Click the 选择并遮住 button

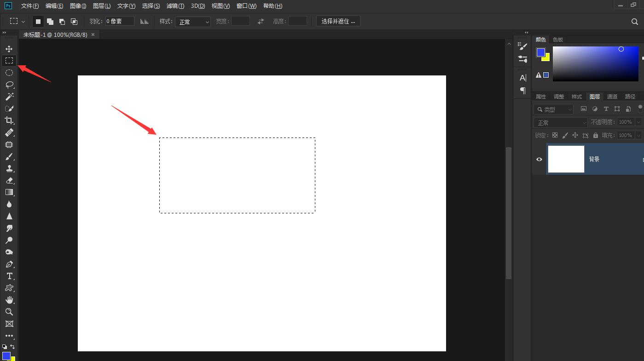(x=338, y=21)
